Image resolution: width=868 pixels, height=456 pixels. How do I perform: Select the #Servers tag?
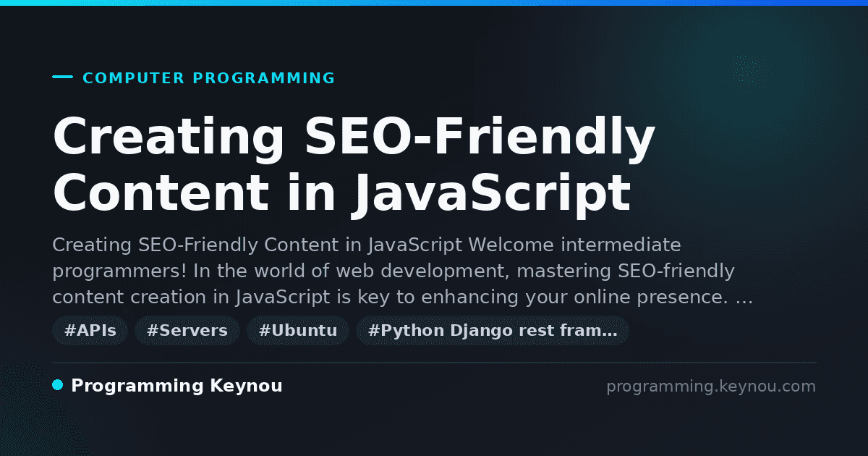(187, 331)
